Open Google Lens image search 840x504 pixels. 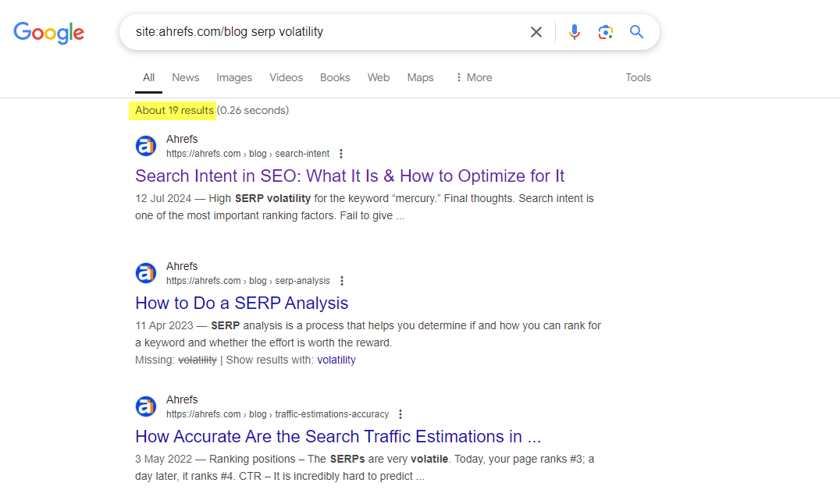tap(606, 31)
